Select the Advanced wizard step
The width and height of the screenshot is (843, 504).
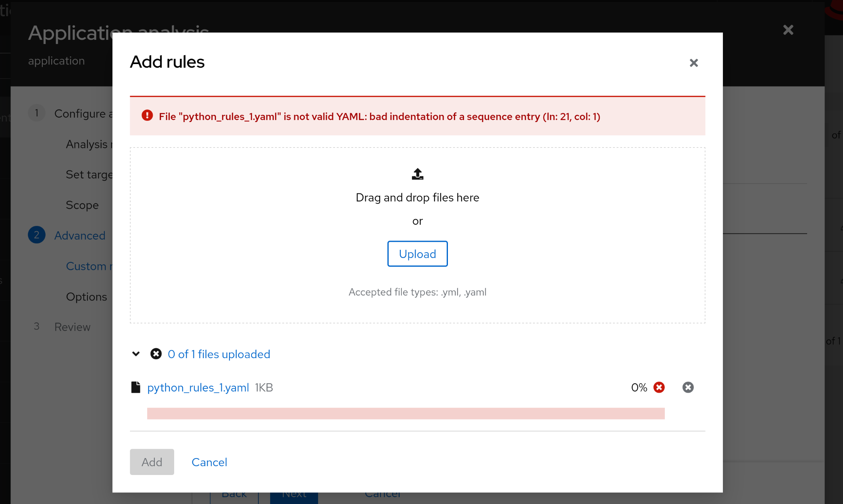79,235
